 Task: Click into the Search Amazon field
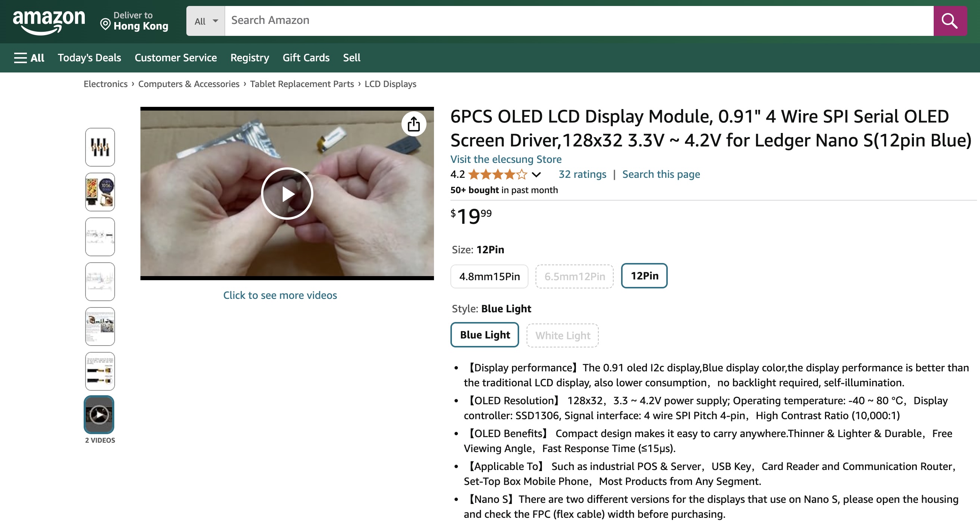pyautogui.click(x=579, y=21)
